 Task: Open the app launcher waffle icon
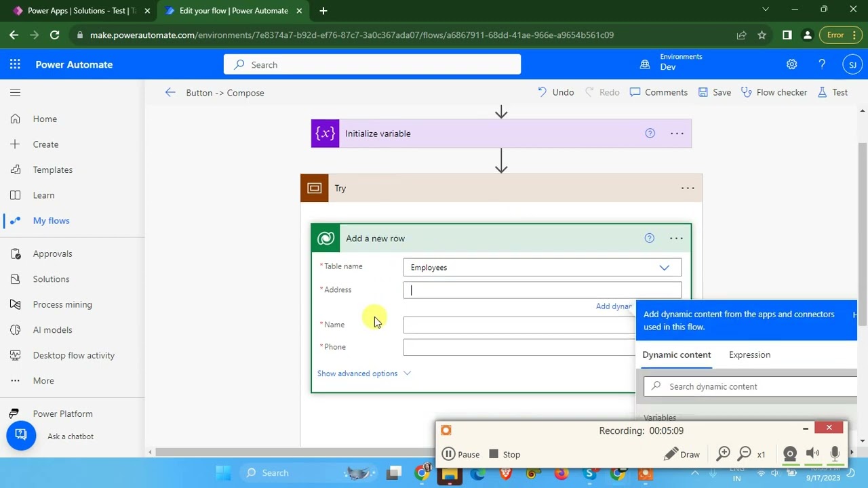pos(15,64)
